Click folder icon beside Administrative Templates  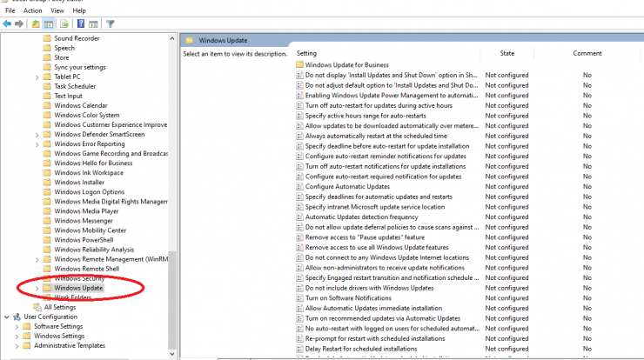point(27,345)
